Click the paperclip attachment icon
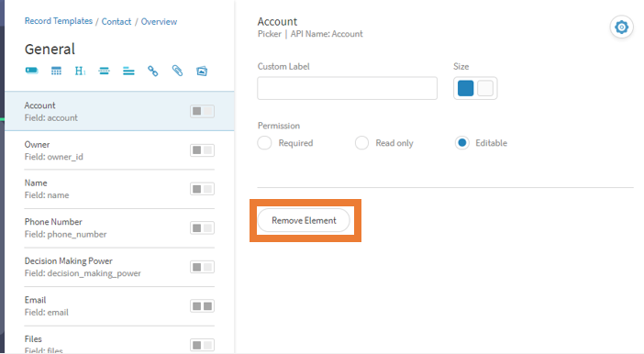644x354 pixels. [x=177, y=71]
